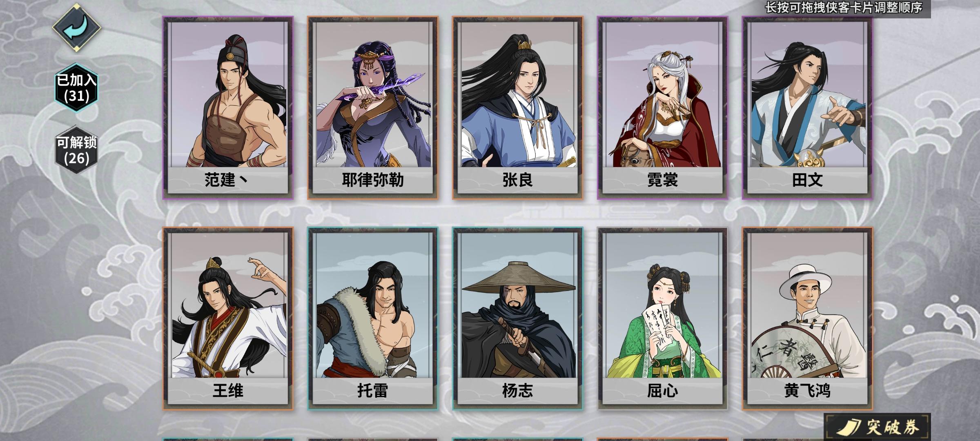Click the back arrow diamond icon
The image size is (980, 441).
click(x=76, y=27)
